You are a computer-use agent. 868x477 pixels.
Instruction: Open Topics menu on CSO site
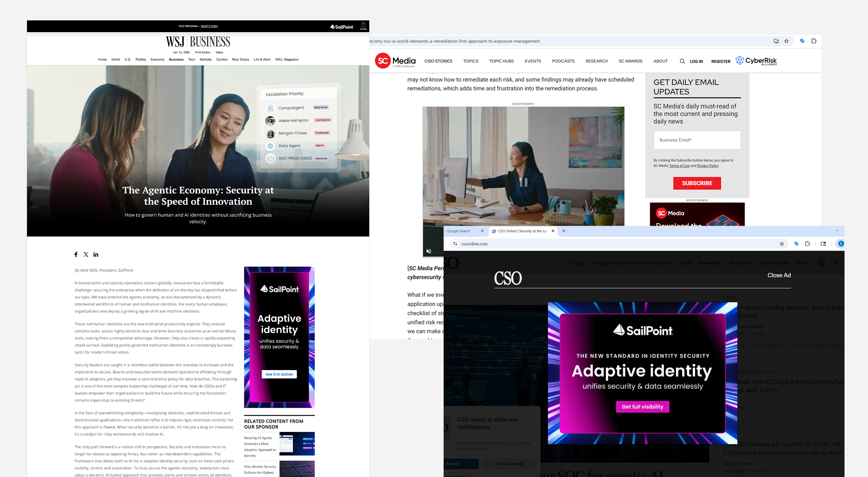point(577,263)
